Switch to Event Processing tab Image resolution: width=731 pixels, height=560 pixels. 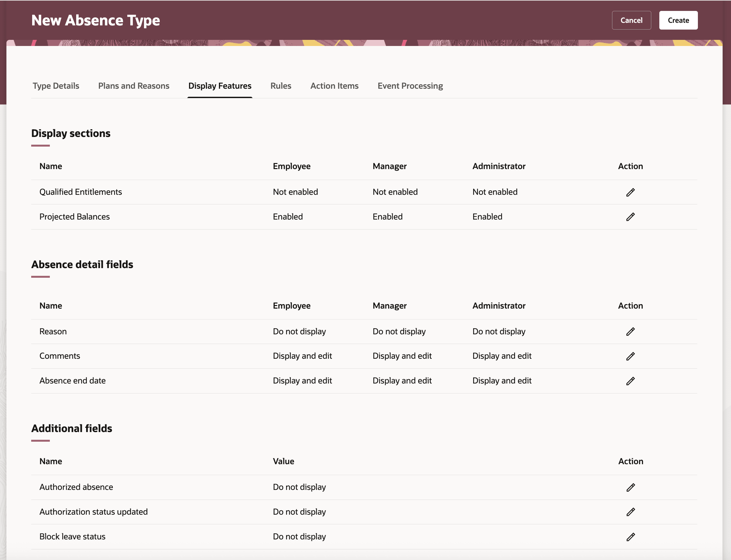(410, 86)
